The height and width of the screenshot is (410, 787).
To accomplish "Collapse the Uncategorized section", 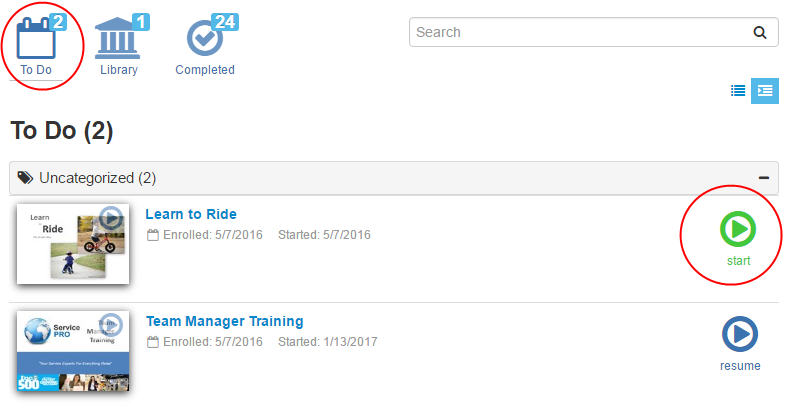I will tap(764, 178).
